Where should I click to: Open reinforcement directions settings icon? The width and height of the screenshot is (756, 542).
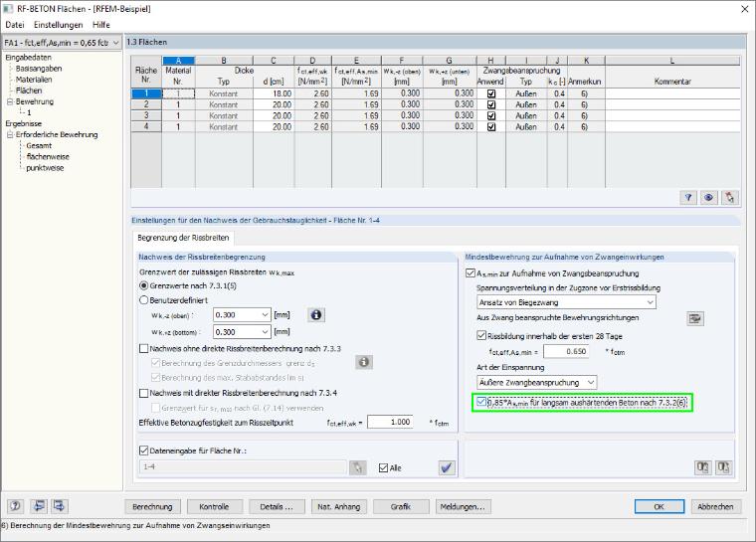tap(694, 318)
